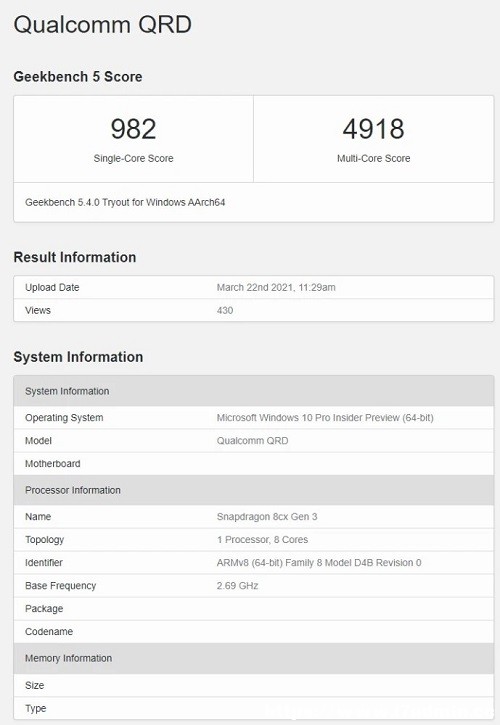Click the Multi-Core Score label
Image resolution: width=500 pixels, height=725 pixels.
click(x=373, y=158)
